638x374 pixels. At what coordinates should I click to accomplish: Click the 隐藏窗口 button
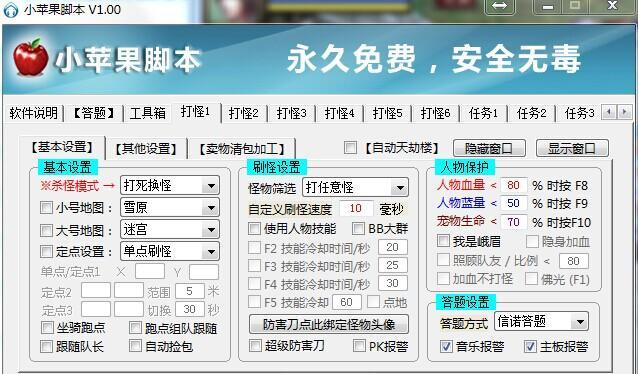coord(489,149)
